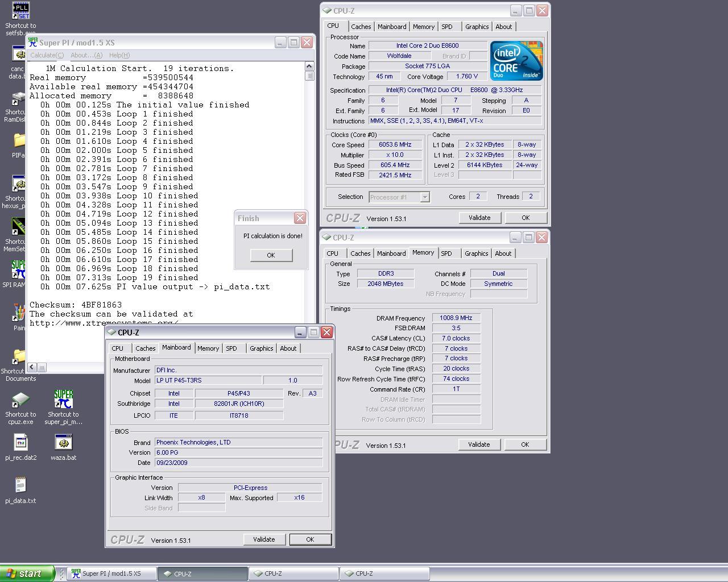
Task: Switch to CPU tab in Mainboard CPU-Z window
Action: 118,348
